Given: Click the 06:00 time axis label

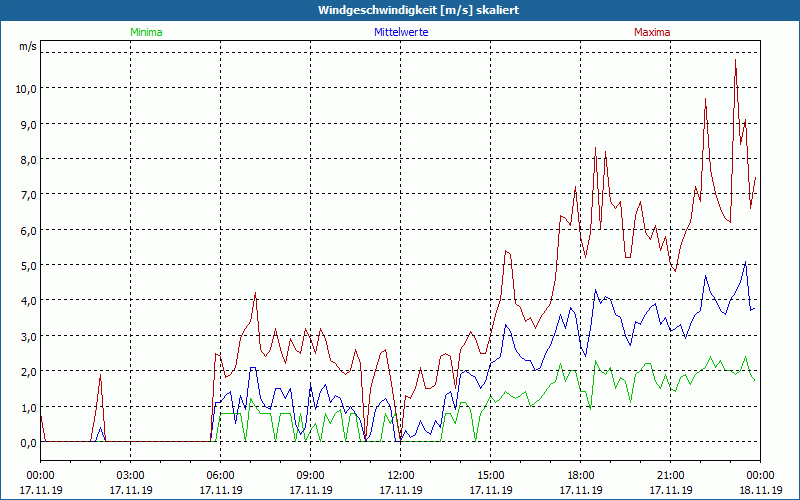Looking at the screenshot, I should pyautogui.click(x=220, y=476).
